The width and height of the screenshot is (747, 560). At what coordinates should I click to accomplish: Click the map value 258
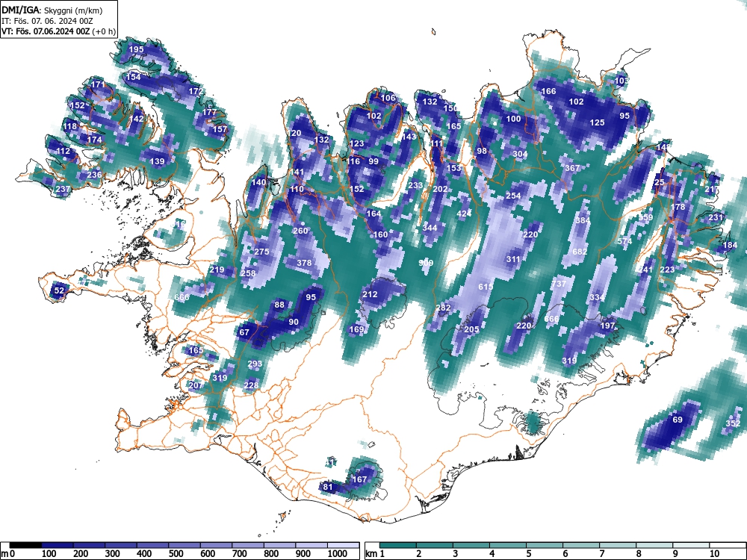pyautogui.click(x=248, y=273)
